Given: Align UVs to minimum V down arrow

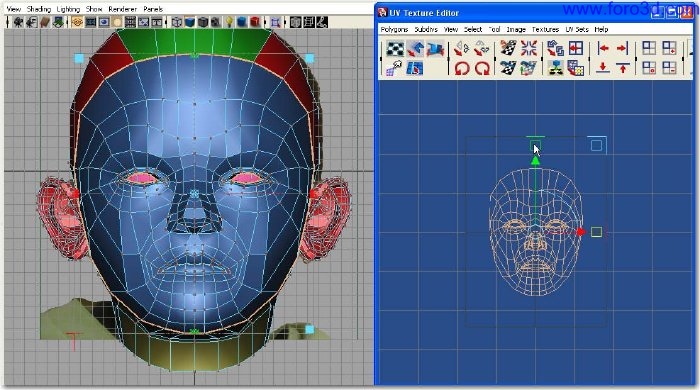Looking at the screenshot, I should click(x=603, y=68).
